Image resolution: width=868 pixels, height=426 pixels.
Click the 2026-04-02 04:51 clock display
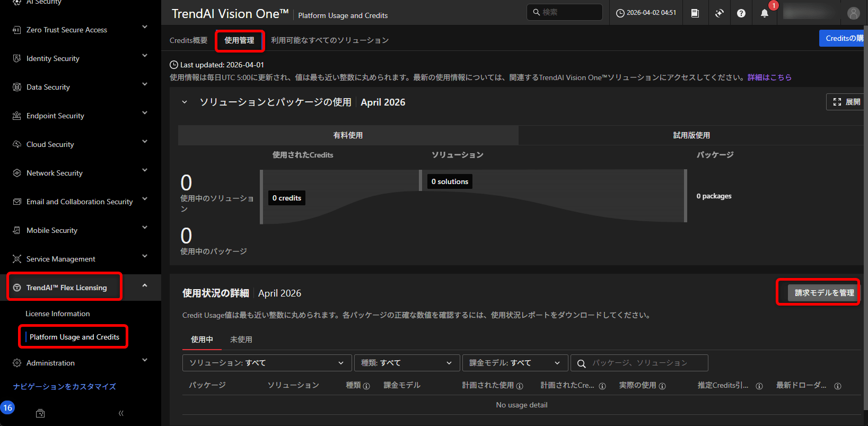click(x=646, y=13)
